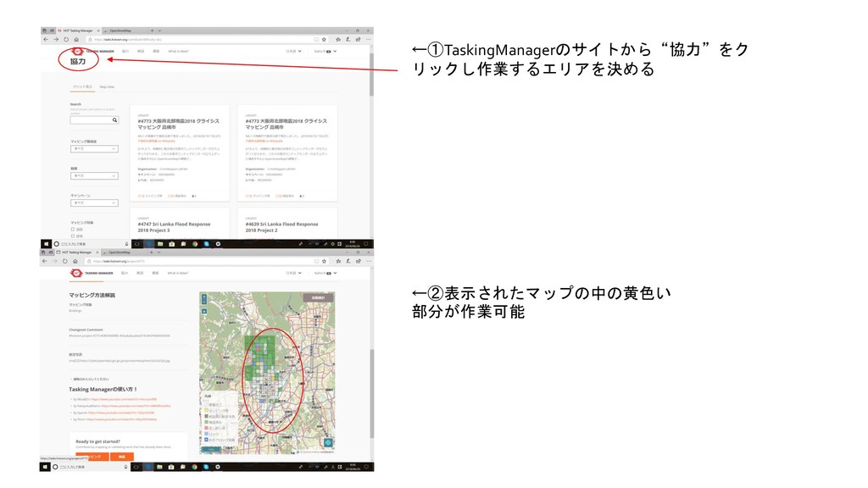This screenshot has height=488, width=868.
Task: Add the project list page to favorites via the star icon
Action: (324, 39)
